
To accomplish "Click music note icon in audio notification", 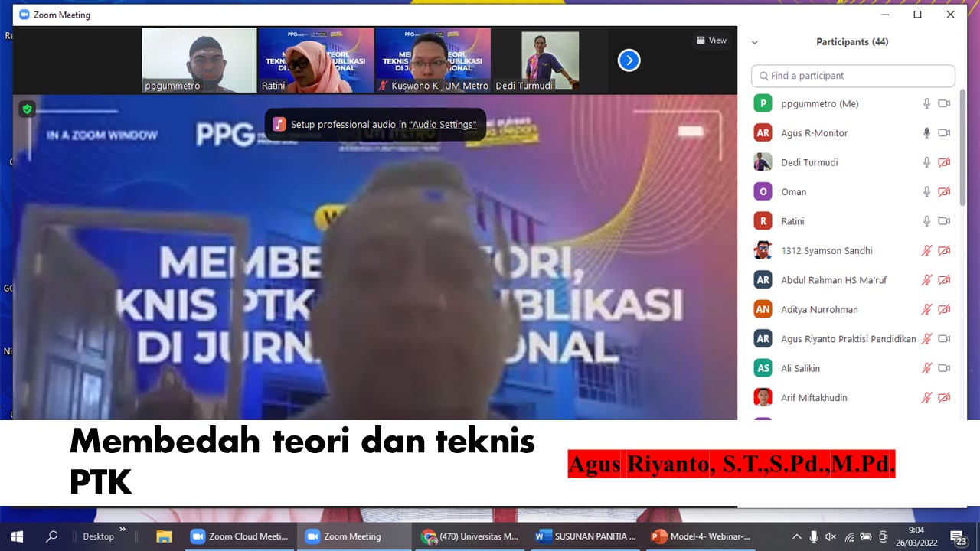I will 279,124.
